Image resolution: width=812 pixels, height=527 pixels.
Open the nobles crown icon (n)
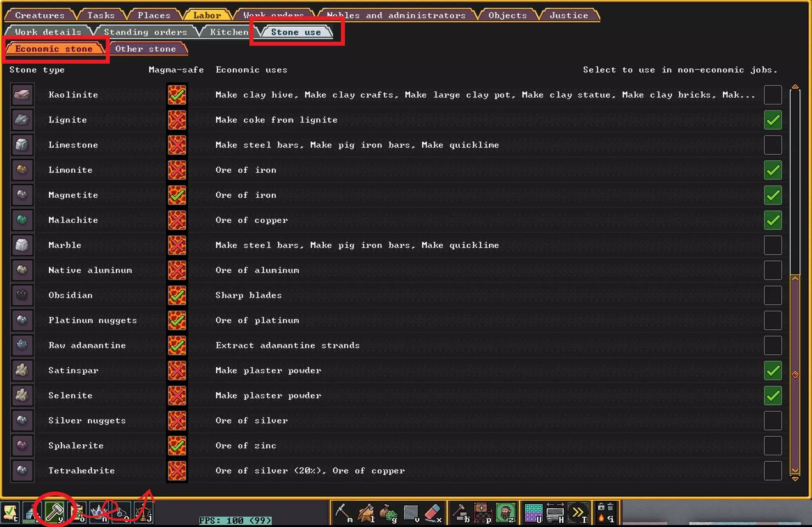(x=99, y=513)
